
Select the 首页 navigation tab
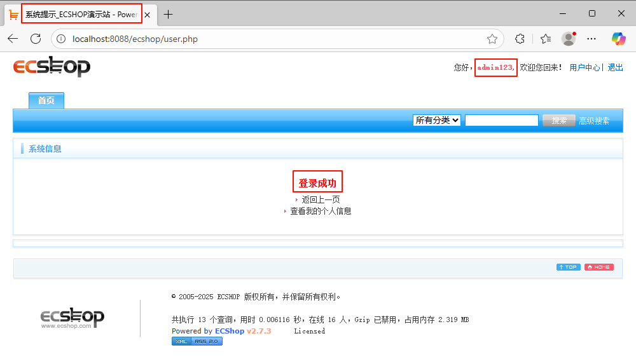[46, 100]
